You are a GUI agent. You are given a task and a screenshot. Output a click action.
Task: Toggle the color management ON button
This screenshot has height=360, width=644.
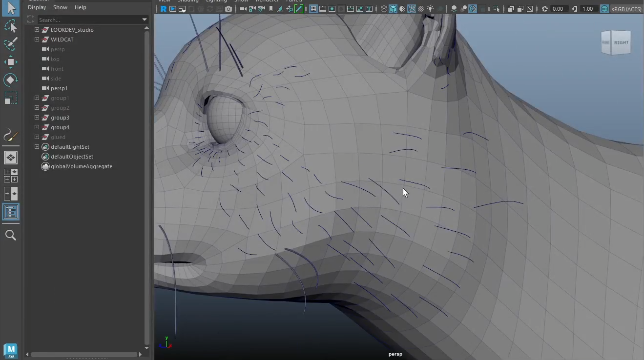pos(604,9)
